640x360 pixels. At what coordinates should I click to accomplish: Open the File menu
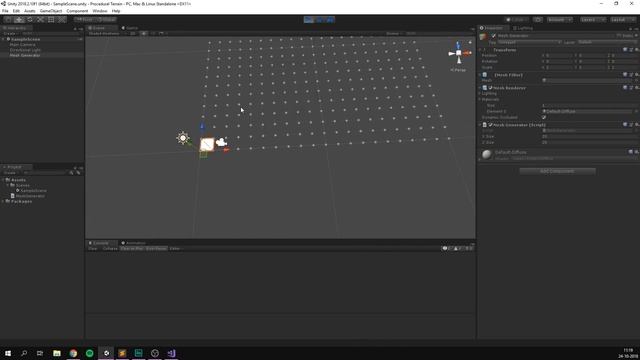pyautogui.click(x=5, y=11)
